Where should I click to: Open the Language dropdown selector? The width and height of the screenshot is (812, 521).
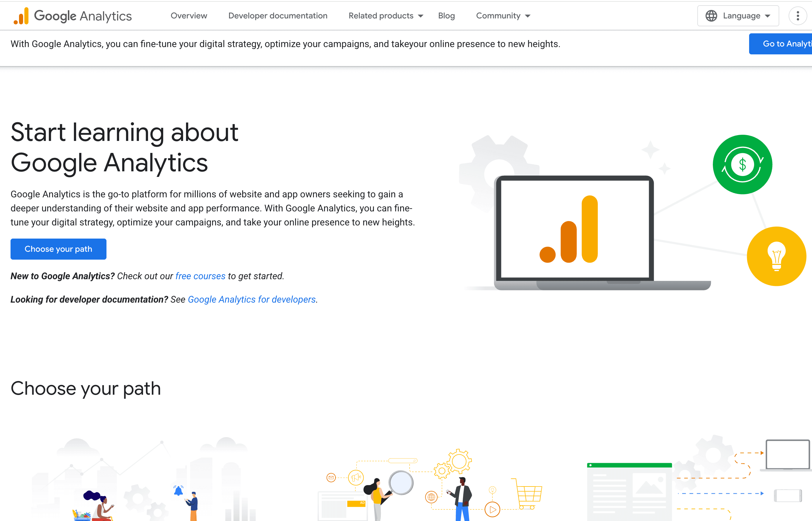coord(738,16)
